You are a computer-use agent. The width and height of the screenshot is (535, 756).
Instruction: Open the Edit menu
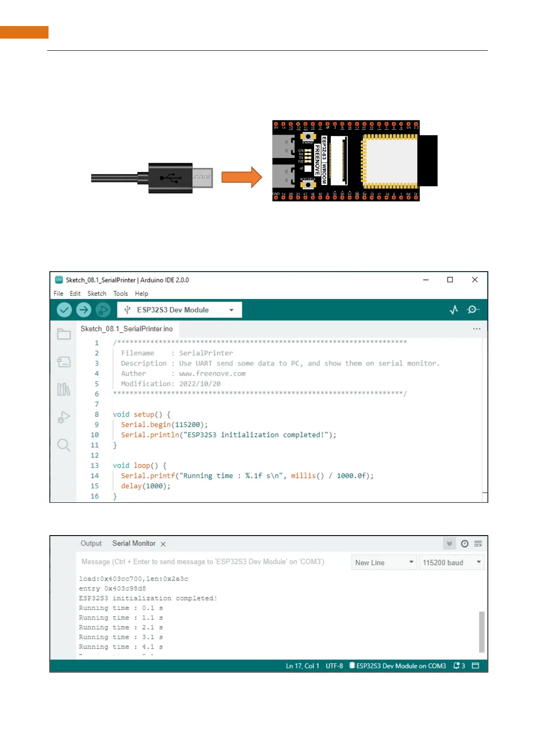pos(75,294)
